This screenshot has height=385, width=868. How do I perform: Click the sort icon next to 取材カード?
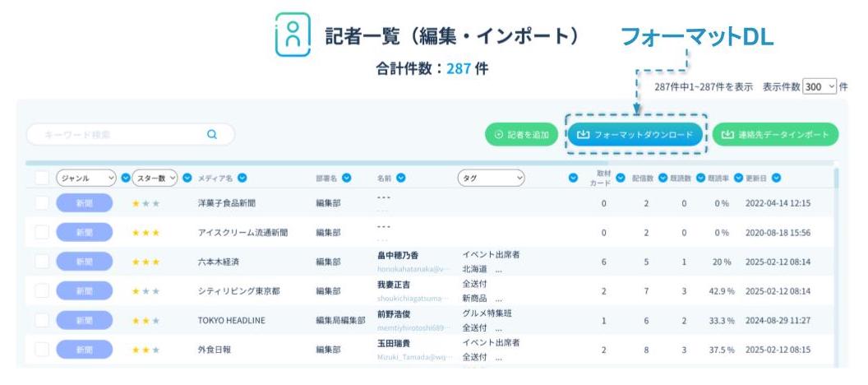(621, 178)
